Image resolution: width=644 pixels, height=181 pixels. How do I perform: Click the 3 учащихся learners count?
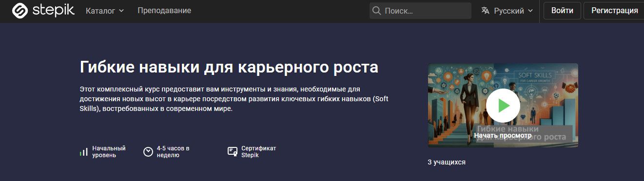pyautogui.click(x=447, y=162)
